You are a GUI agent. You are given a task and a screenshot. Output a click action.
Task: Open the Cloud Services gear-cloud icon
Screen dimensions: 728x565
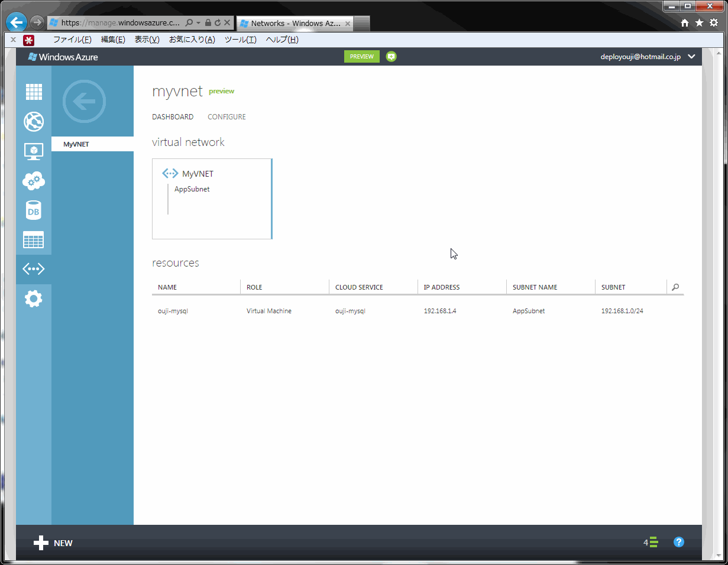click(x=34, y=181)
